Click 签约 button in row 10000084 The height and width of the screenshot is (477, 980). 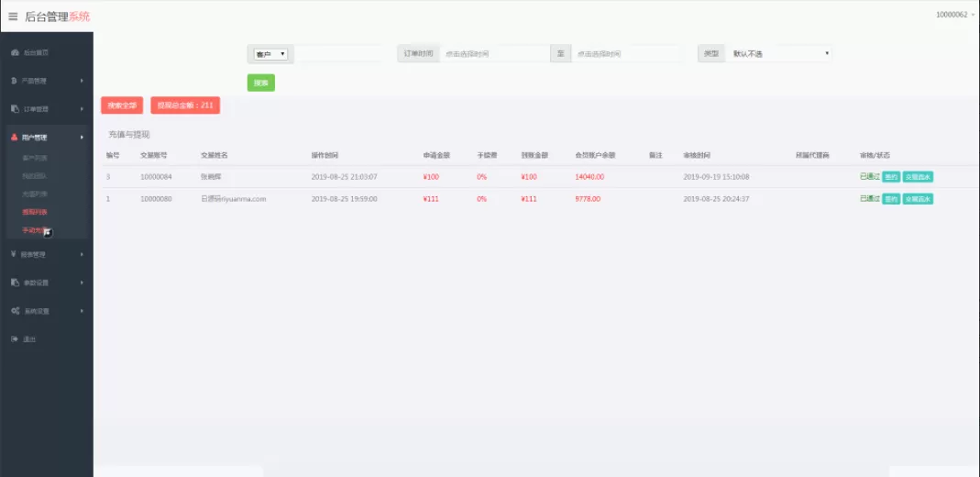pyautogui.click(x=891, y=177)
